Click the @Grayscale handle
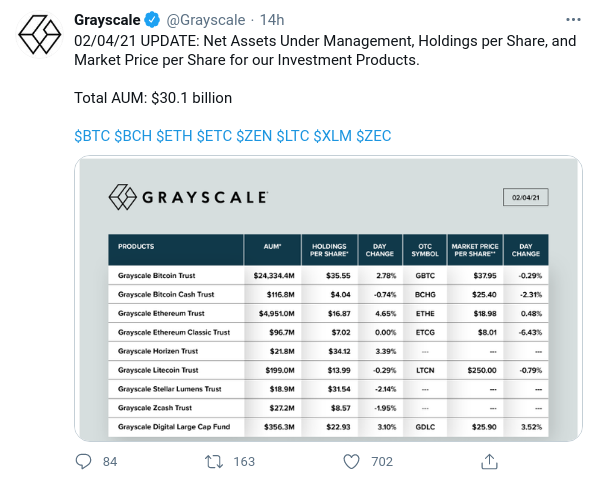Viewport: 598px width, 481px height. coord(206,20)
